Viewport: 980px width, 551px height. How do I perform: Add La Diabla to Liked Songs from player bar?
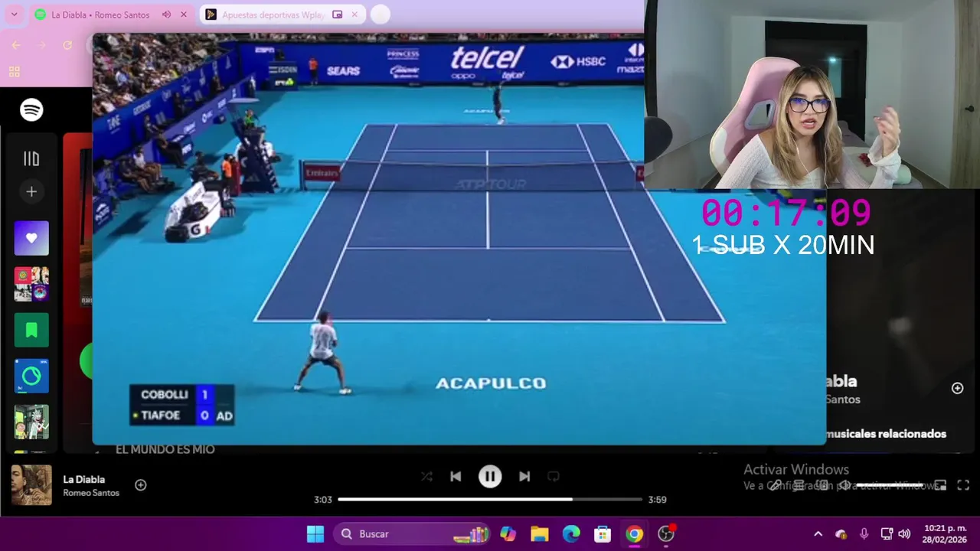tap(141, 485)
